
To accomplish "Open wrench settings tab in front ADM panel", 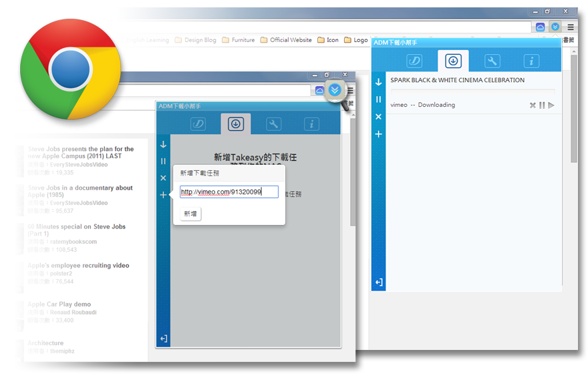I will pos(274,124).
